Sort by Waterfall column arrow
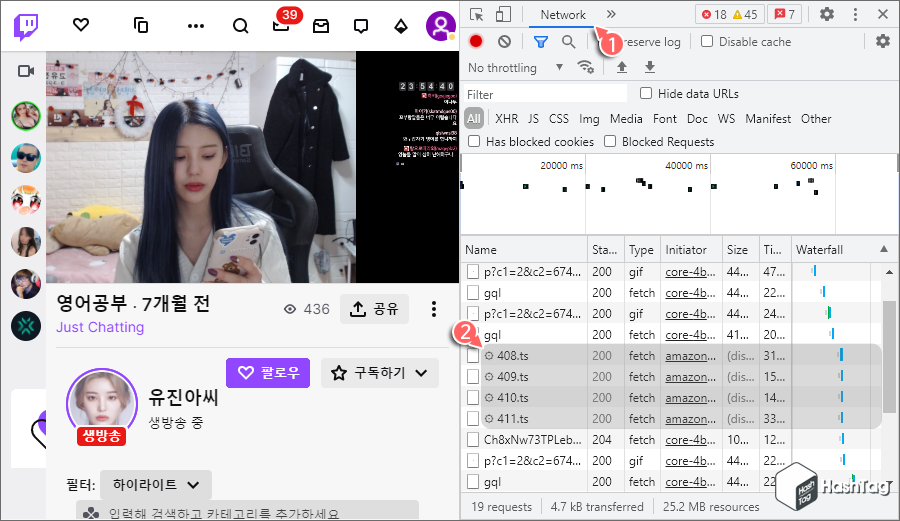 tap(884, 249)
